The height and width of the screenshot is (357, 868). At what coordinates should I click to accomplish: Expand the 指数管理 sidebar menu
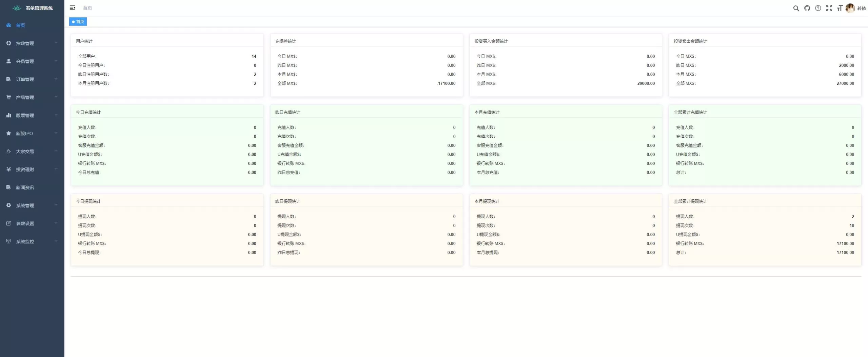click(x=25, y=43)
